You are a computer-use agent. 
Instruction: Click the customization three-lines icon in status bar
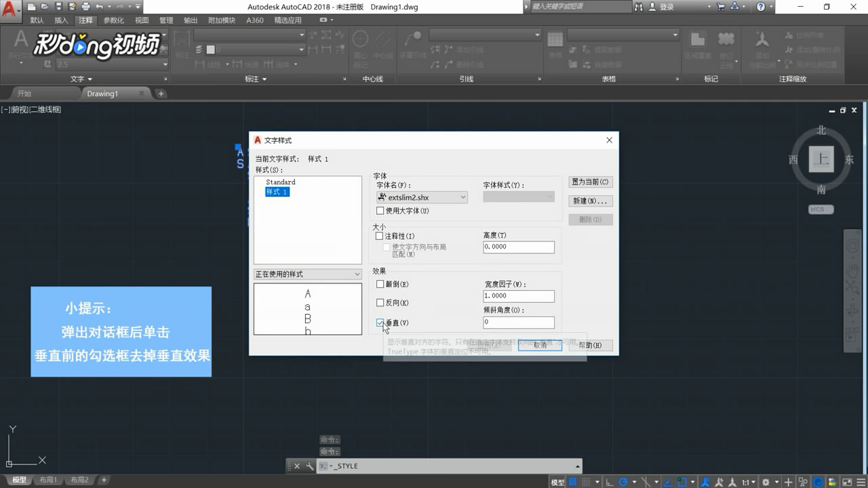point(861,482)
